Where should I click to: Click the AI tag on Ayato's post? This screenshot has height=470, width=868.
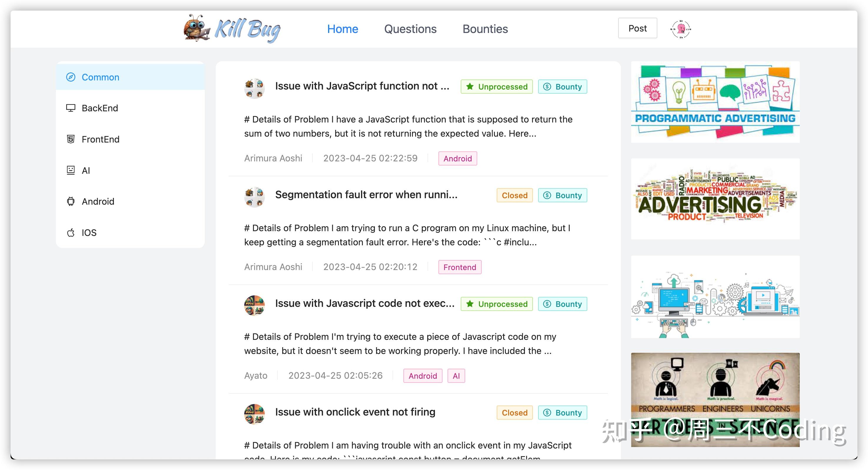coord(456,375)
